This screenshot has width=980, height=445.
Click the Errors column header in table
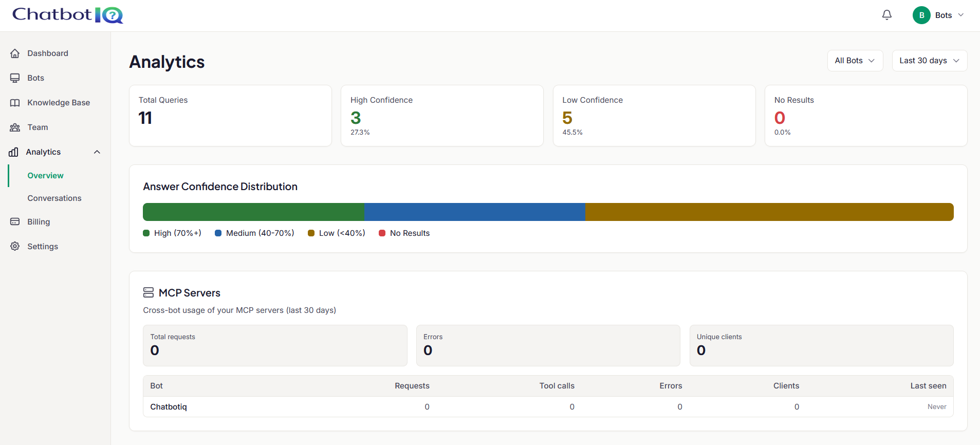coord(671,386)
